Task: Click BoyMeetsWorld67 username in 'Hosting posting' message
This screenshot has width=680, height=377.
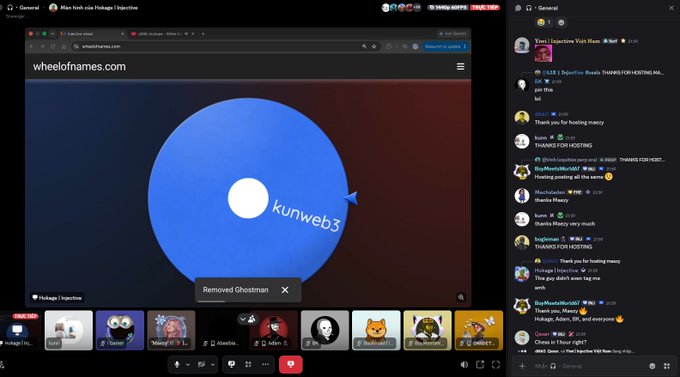Action: [557, 168]
